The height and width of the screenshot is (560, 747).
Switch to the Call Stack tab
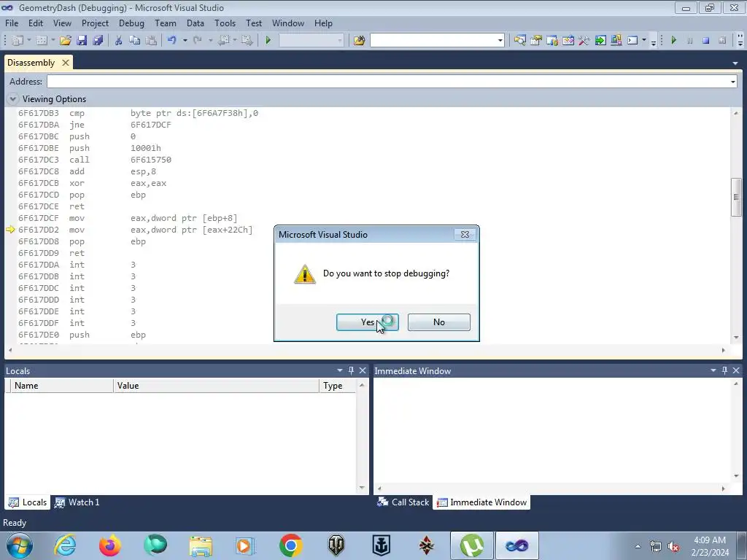point(403,502)
